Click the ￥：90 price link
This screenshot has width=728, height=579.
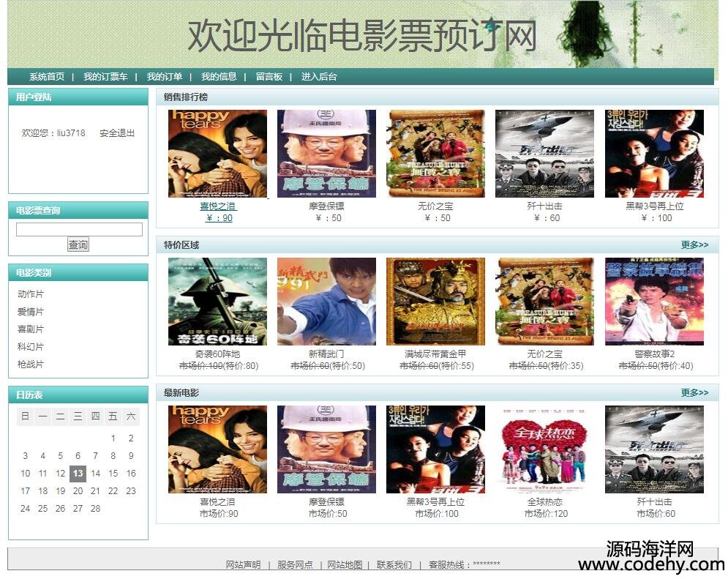pyautogui.click(x=219, y=218)
